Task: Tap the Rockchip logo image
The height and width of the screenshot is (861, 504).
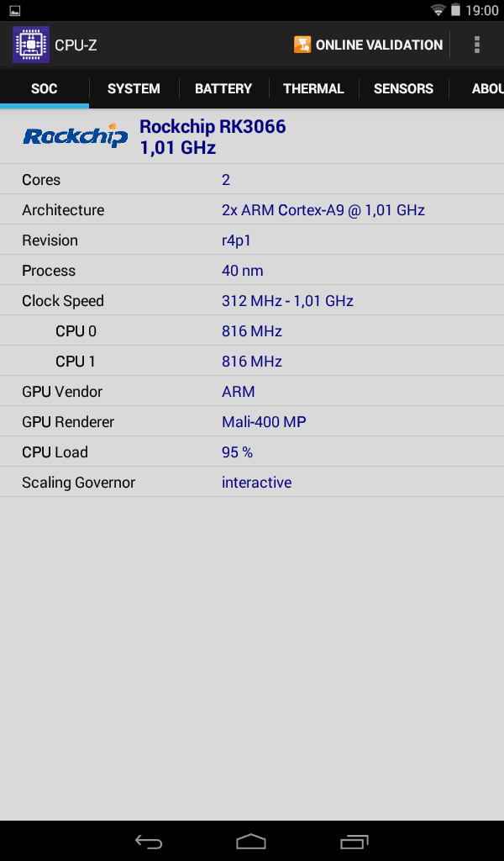Action: click(75, 135)
